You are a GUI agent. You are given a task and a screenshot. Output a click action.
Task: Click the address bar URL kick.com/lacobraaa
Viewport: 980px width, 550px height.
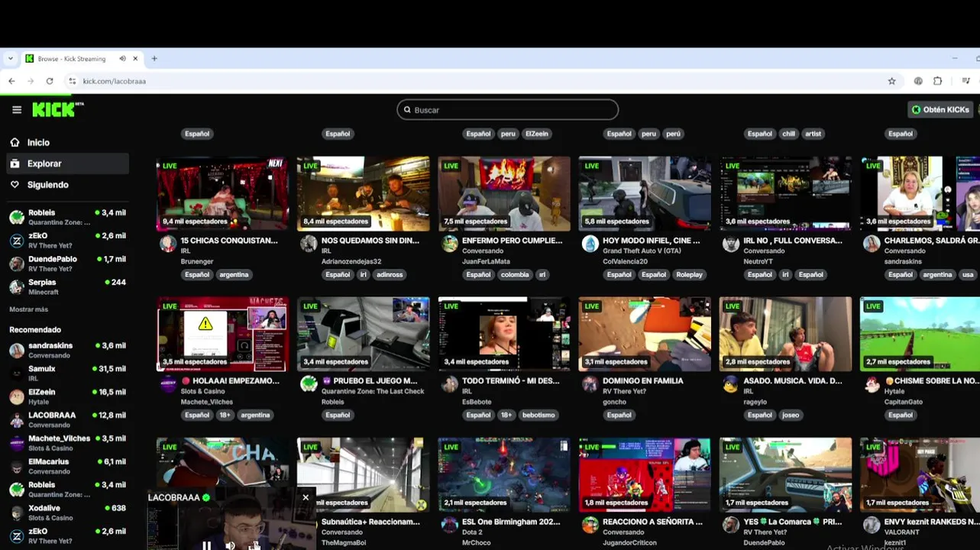tap(114, 81)
